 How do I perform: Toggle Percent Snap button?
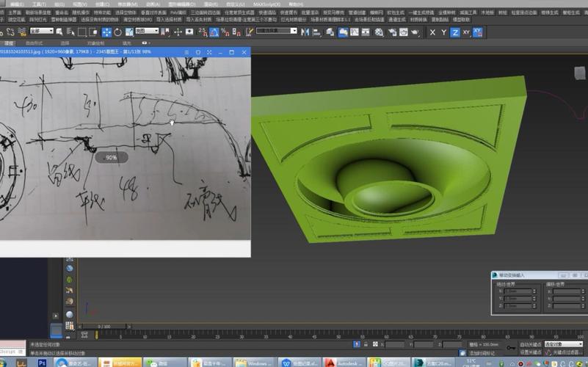pos(225,32)
